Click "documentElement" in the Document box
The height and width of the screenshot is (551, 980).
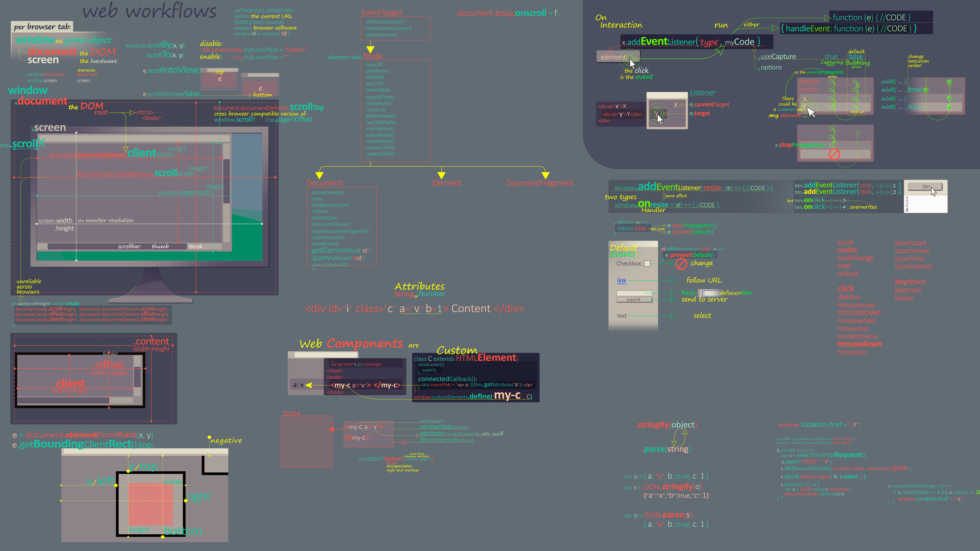coord(331,224)
